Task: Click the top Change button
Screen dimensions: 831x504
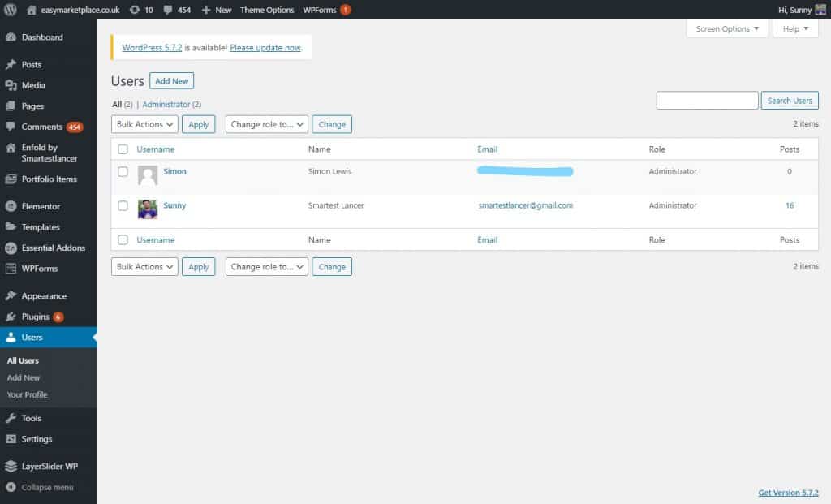Action: pos(332,124)
